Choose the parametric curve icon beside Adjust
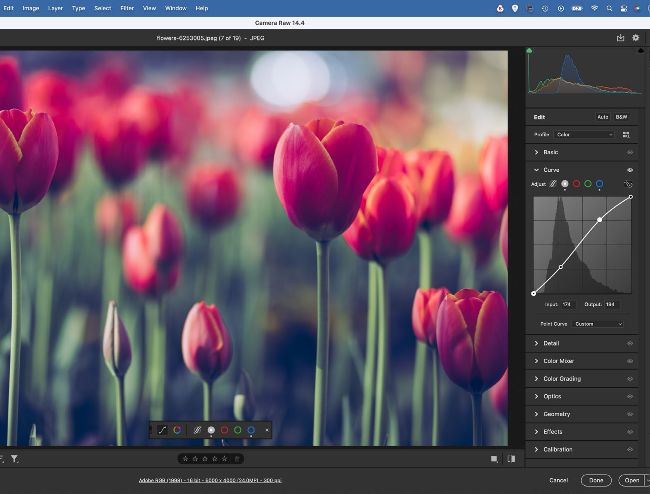 click(553, 184)
